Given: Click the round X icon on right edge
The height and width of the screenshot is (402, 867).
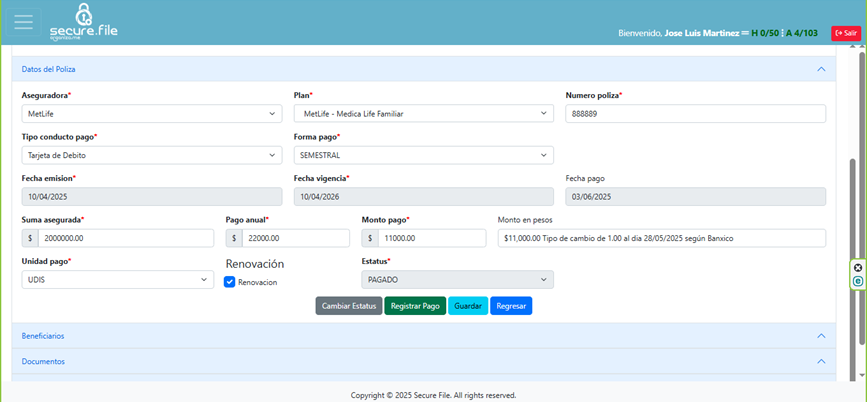Looking at the screenshot, I should (858, 268).
